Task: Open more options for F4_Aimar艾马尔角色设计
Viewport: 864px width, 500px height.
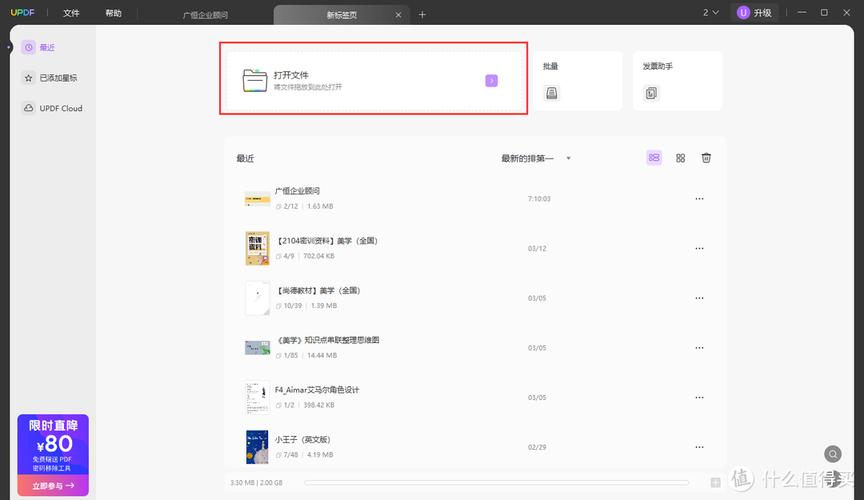Action: (x=699, y=397)
